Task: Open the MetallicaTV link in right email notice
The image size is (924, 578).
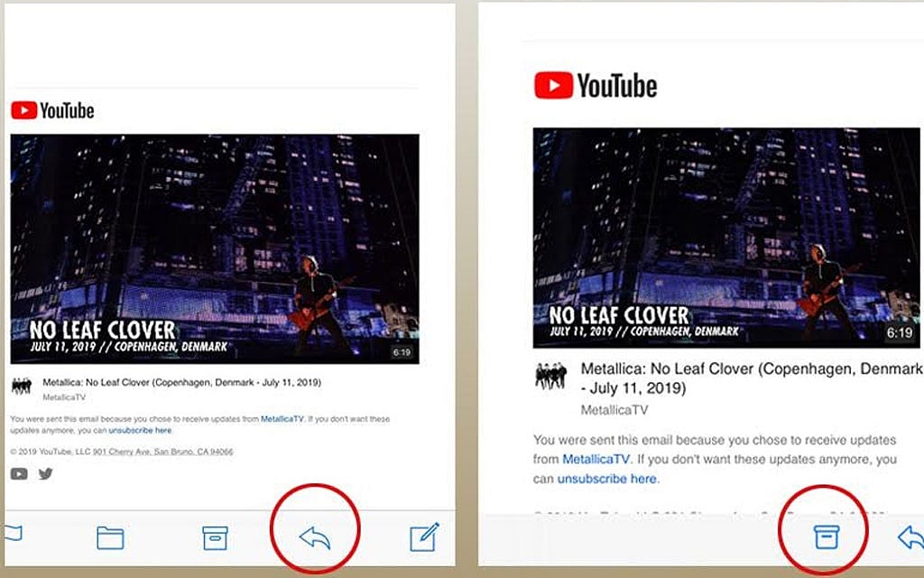Action: click(596, 459)
